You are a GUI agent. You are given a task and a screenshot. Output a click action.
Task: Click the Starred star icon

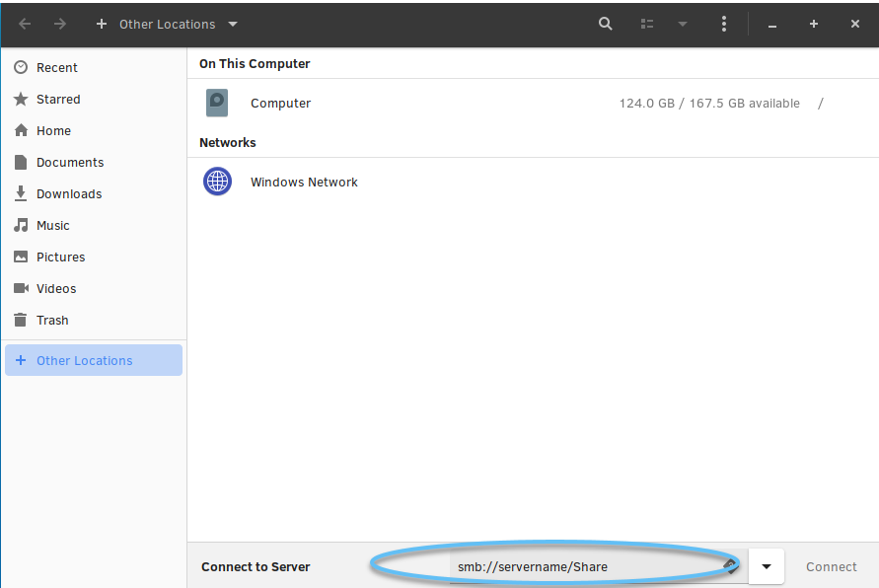point(21,100)
